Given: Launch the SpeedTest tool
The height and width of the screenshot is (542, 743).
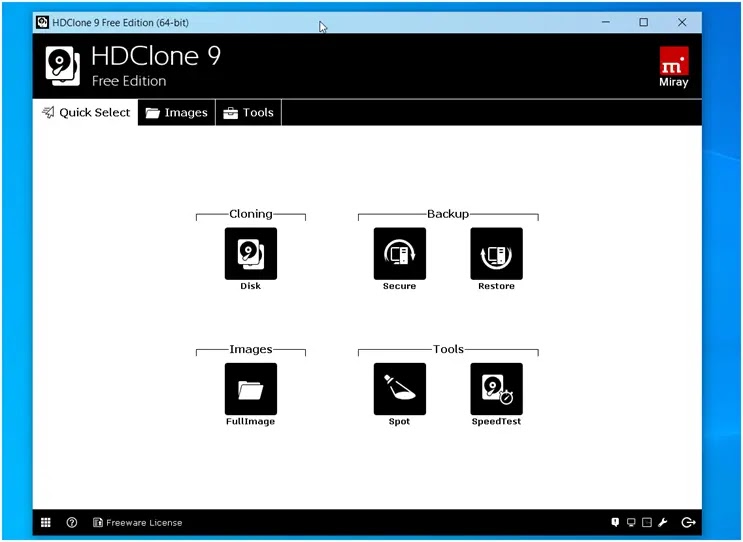Looking at the screenshot, I should pyautogui.click(x=496, y=389).
